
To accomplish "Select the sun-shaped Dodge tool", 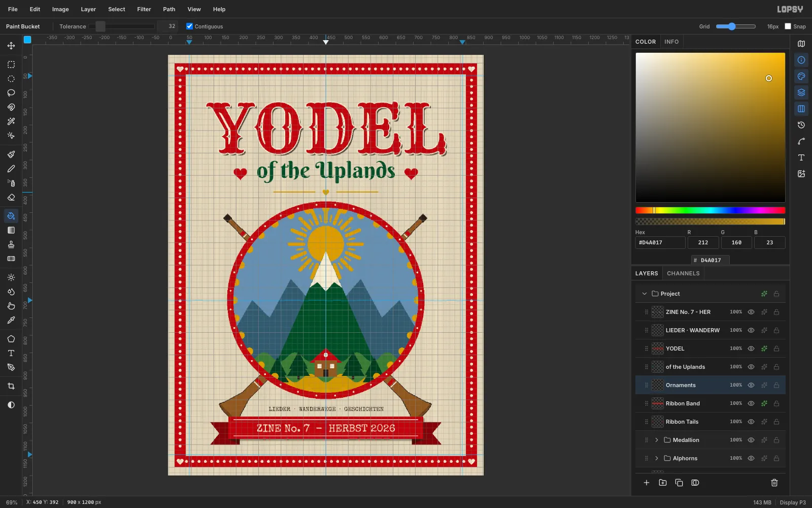I will click(x=11, y=277).
